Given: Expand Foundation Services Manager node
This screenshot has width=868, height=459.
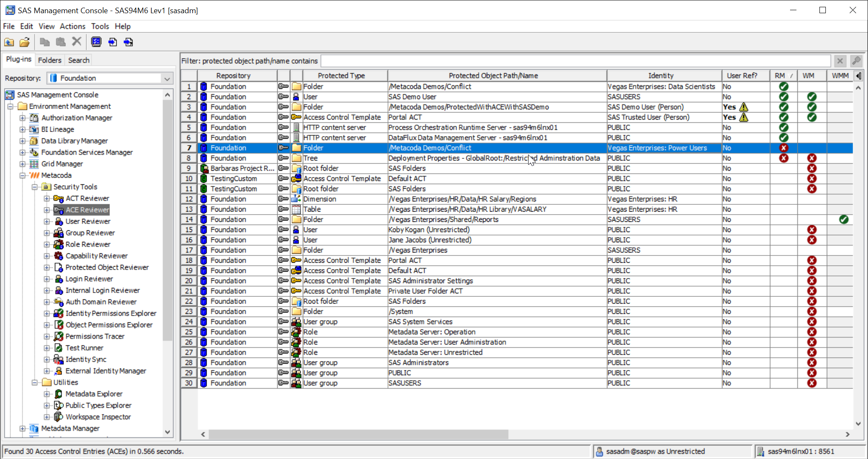Looking at the screenshot, I should (23, 152).
